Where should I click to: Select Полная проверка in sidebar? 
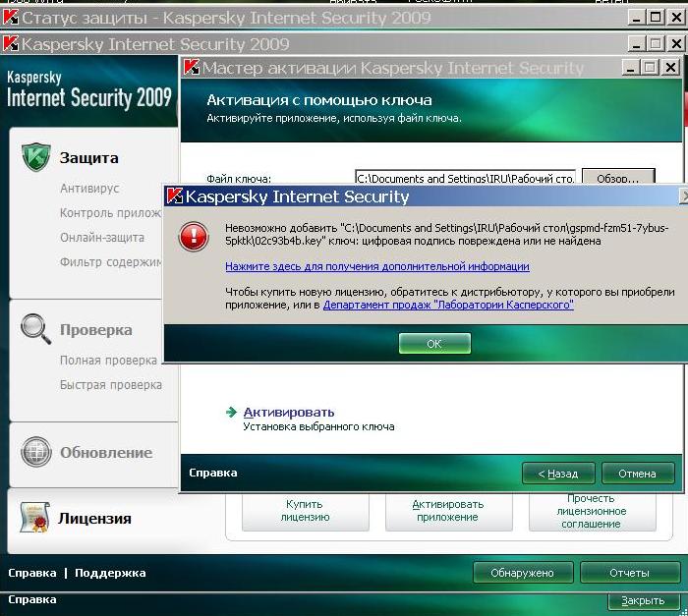108,361
